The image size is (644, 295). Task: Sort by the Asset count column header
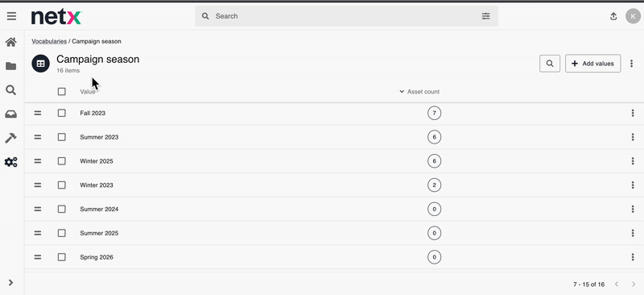[x=419, y=92]
